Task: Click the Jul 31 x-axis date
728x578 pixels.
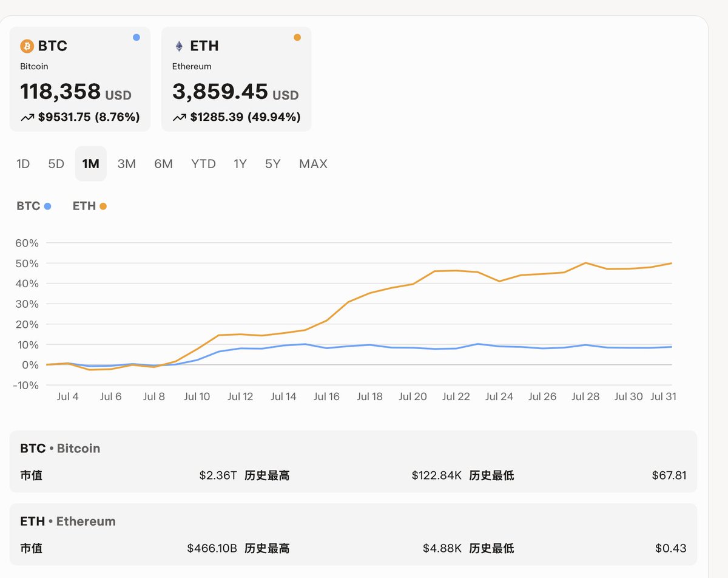Action: point(663,396)
